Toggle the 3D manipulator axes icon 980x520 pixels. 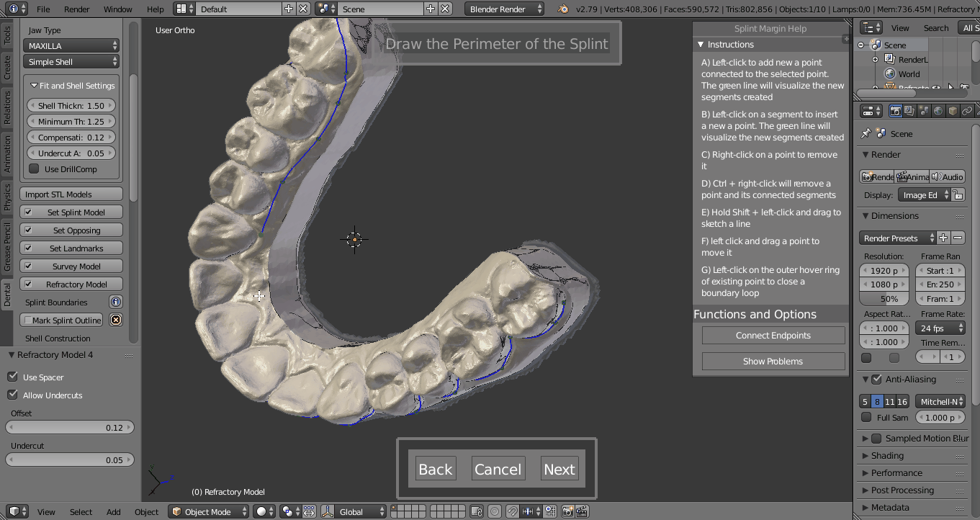[x=328, y=511]
